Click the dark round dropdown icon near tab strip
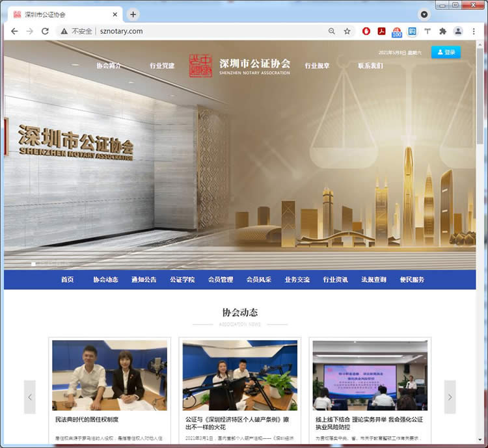The height and width of the screenshot is (448, 488). point(424,14)
